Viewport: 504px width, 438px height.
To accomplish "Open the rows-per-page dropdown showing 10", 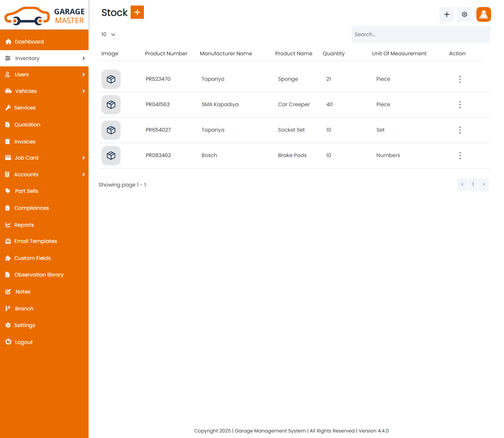I will click(x=108, y=34).
